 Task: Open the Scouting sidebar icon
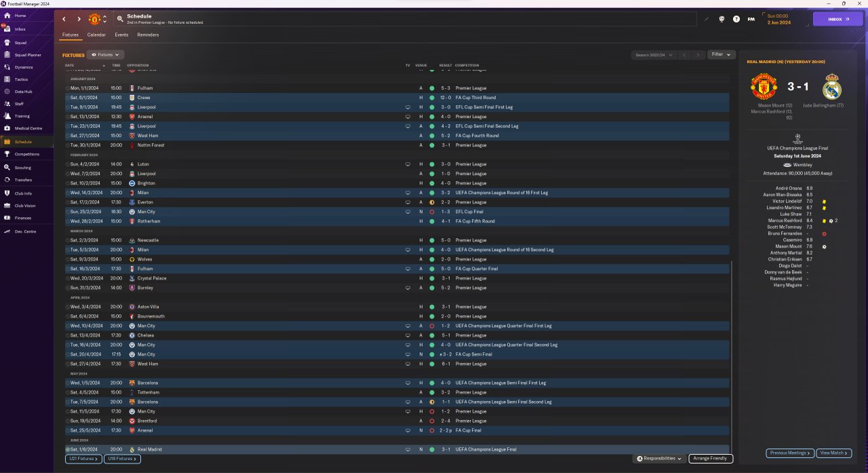[7, 168]
